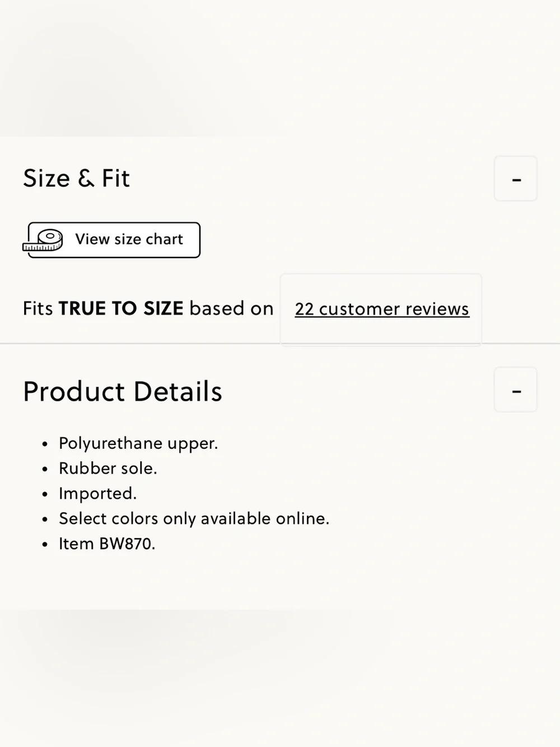Click the Rubber sole bullet item

pos(108,468)
